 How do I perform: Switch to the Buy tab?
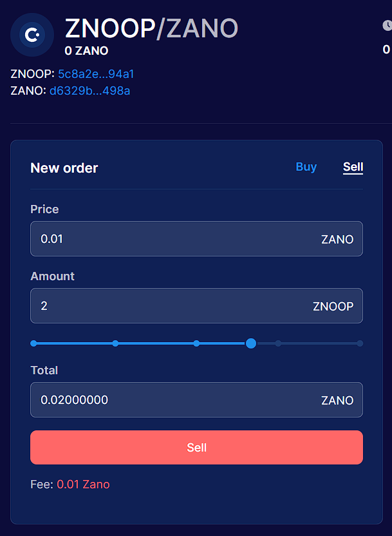[x=306, y=167]
